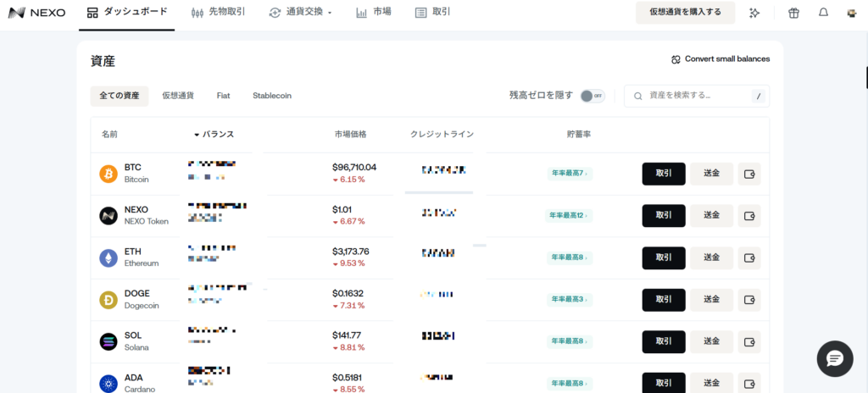868x393 pixels.
Task: Open the 先物取引 menu item
Action: 218,12
